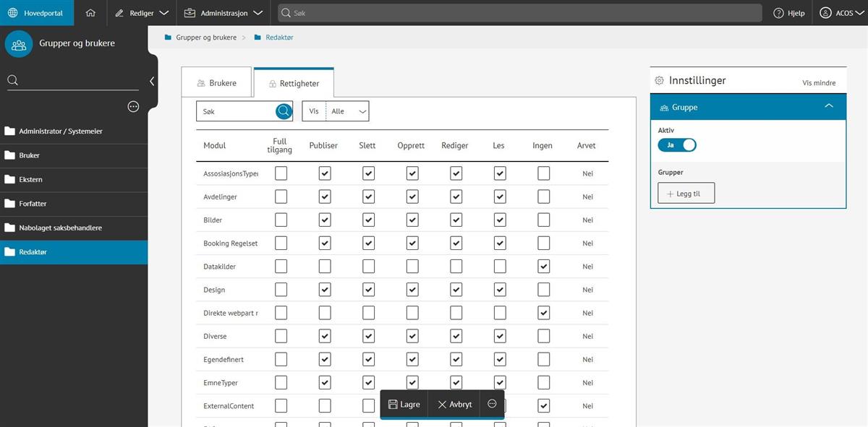This screenshot has width=868, height=427.
Task: Click the magnifier button in permissions search
Action: click(284, 111)
